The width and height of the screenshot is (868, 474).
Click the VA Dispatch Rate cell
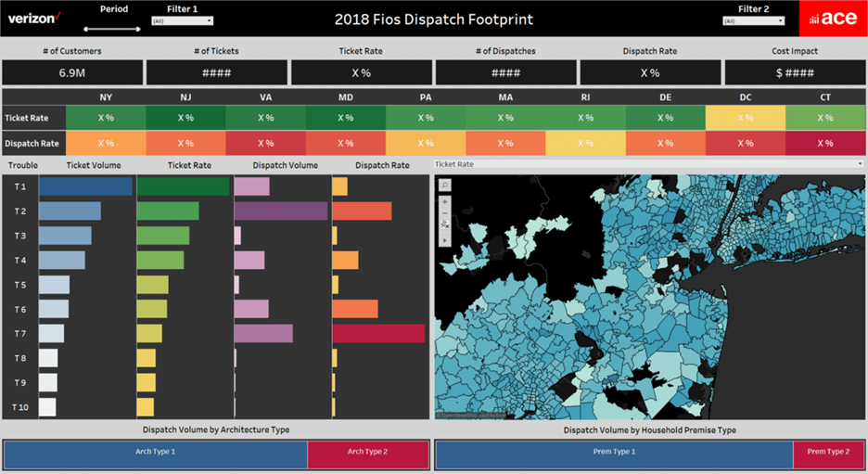click(x=266, y=144)
